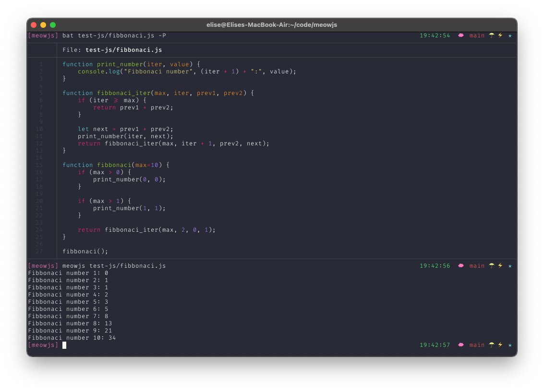Click the lightning bolt icon on the 19:42:56 row
Image resolution: width=544 pixels, height=392 pixels.
click(500, 266)
